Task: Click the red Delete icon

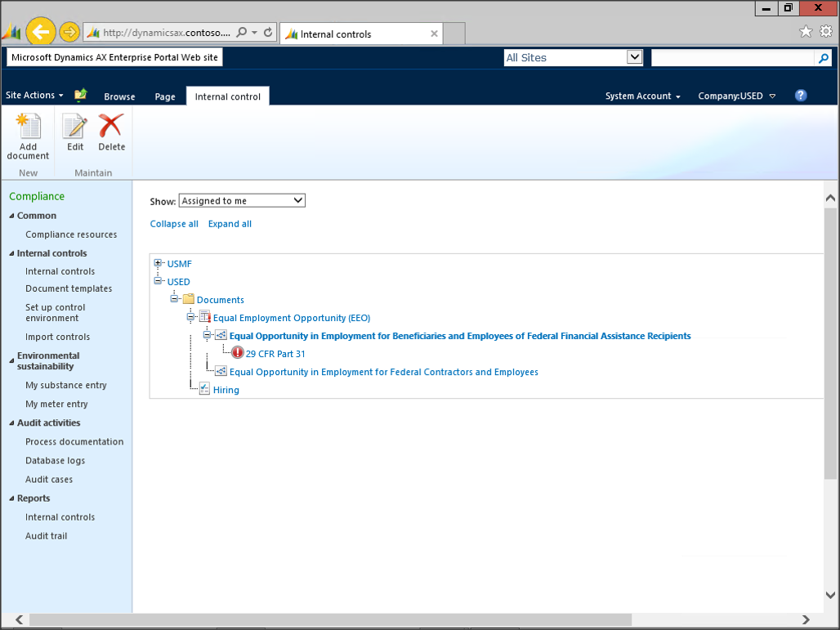Action: tap(111, 127)
